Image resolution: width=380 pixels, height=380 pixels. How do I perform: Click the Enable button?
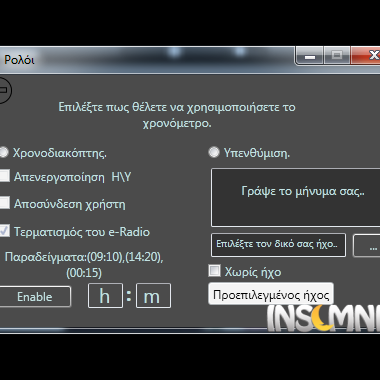35,297
